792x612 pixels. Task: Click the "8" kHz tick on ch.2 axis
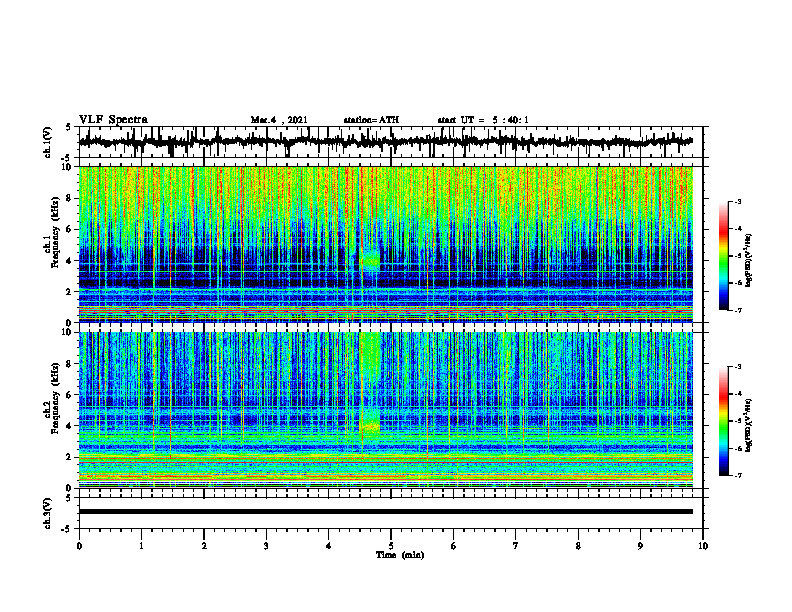70,364
